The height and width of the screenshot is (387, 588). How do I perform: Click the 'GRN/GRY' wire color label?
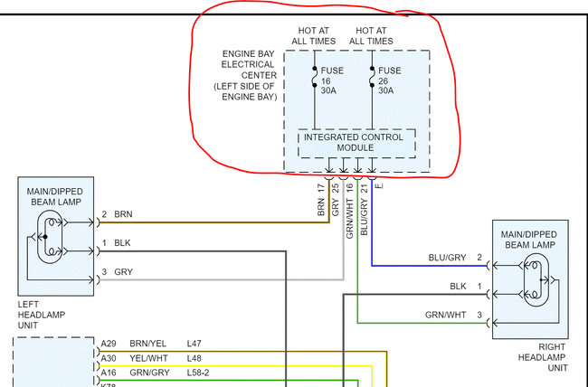click(149, 373)
